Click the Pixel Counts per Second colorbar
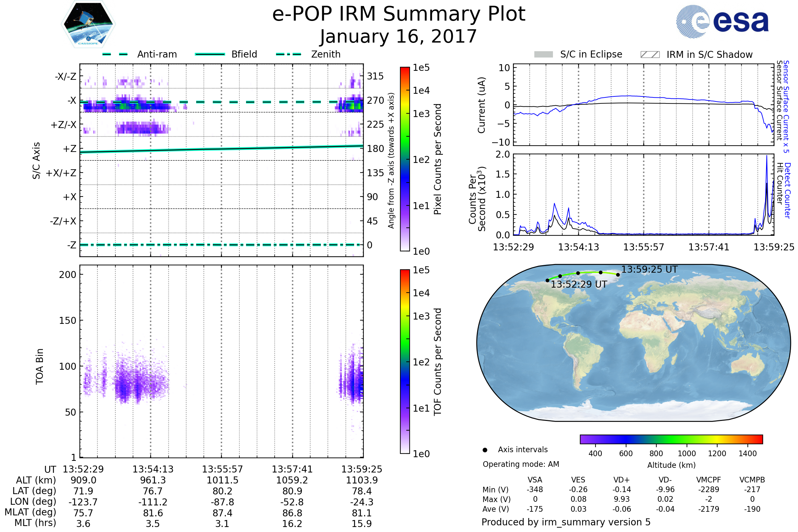The height and width of the screenshot is (532, 798). 405,159
